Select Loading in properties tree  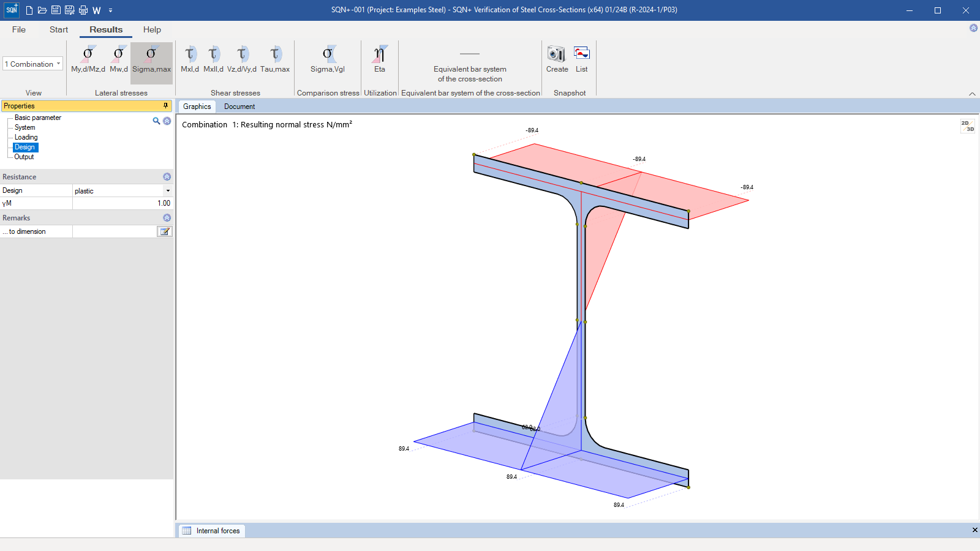pos(26,137)
